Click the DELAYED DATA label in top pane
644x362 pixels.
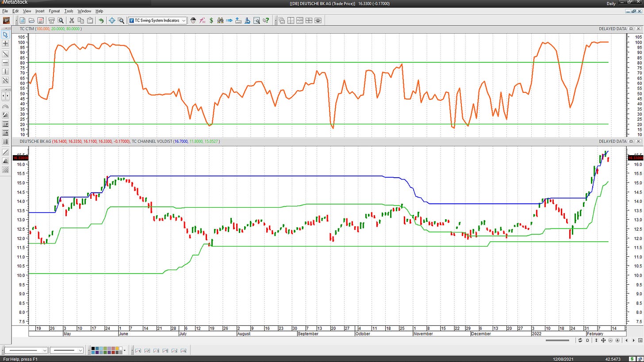[613, 29]
